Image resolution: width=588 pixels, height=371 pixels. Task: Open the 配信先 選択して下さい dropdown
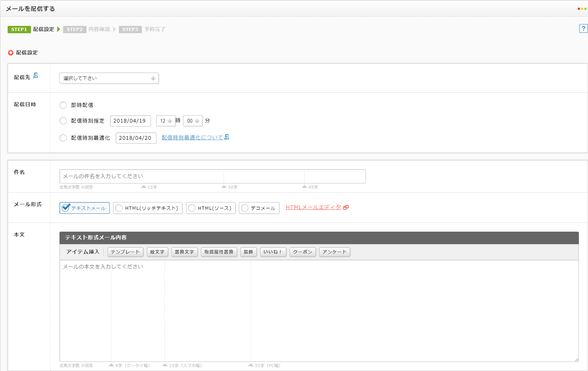click(x=109, y=78)
